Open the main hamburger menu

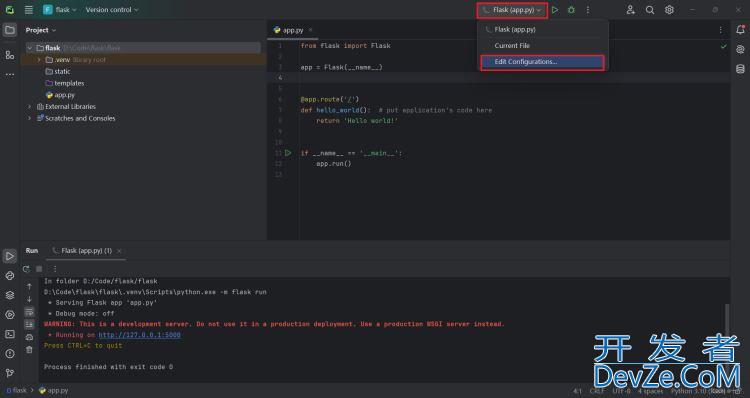tap(29, 10)
